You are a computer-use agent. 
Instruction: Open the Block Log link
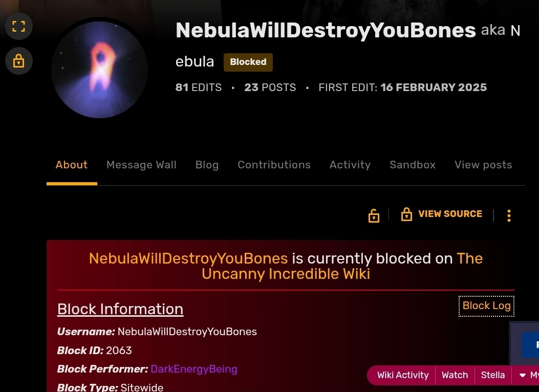[x=486, y=306]
